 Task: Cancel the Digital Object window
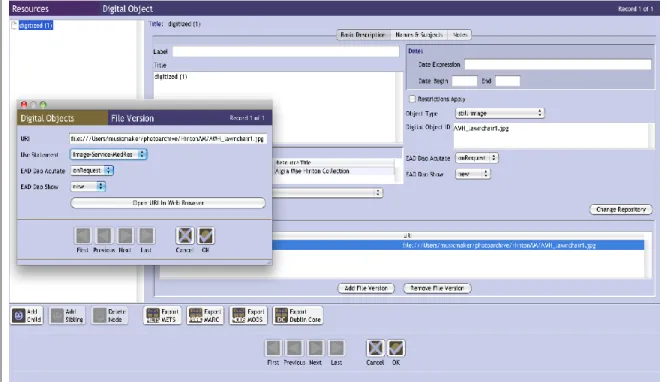pos(375,348)
